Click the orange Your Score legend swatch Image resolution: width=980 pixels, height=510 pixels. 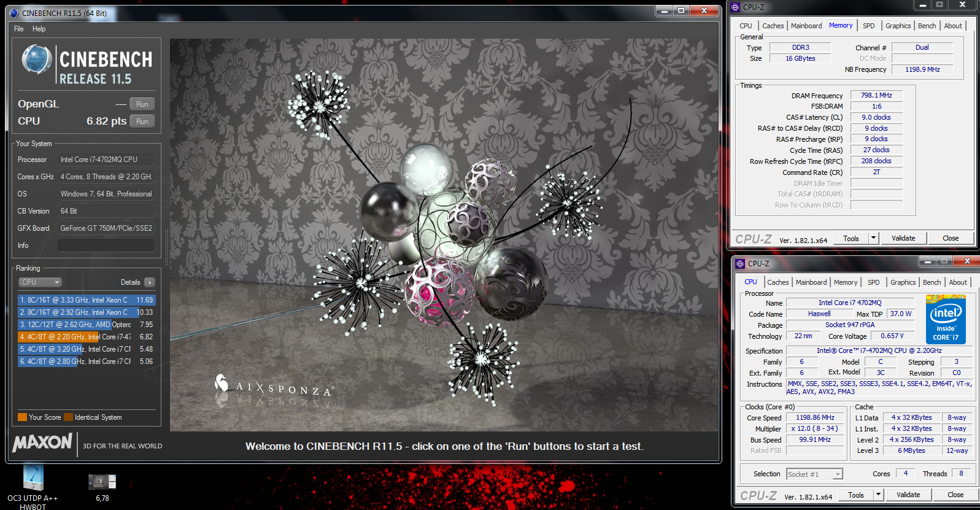(22, 417)
